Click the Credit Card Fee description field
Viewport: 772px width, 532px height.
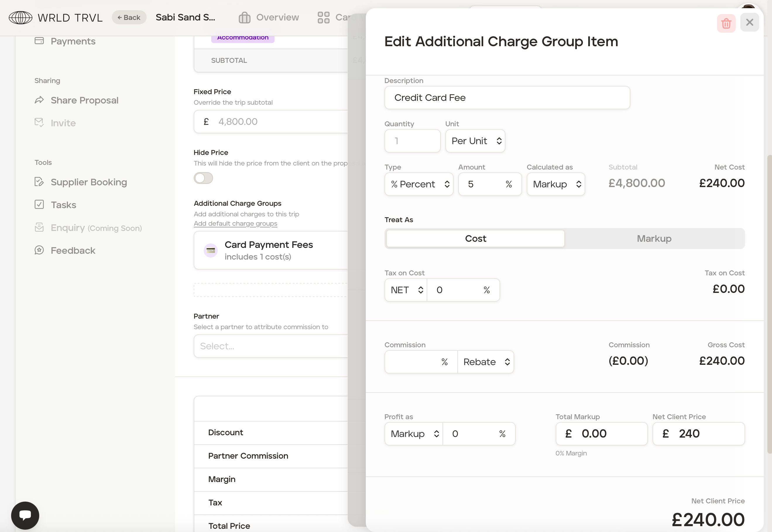click(x=507, y=98)
